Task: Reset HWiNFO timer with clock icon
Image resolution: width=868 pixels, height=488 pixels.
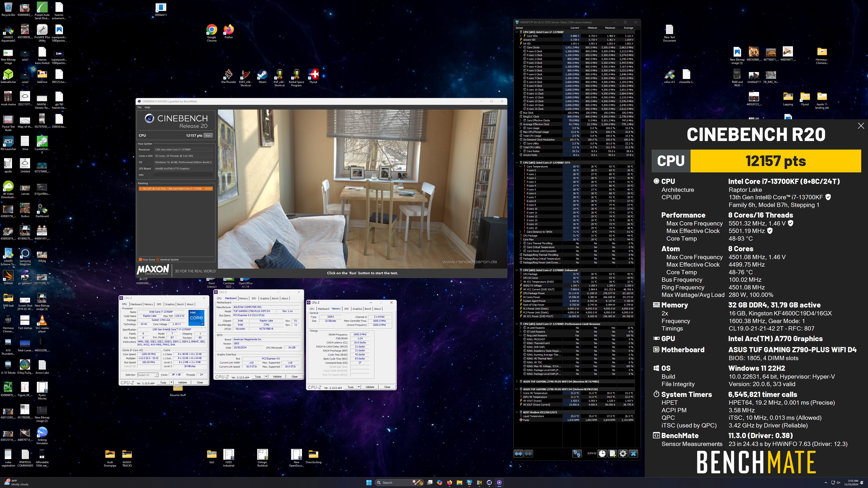Action: [602, 454]
